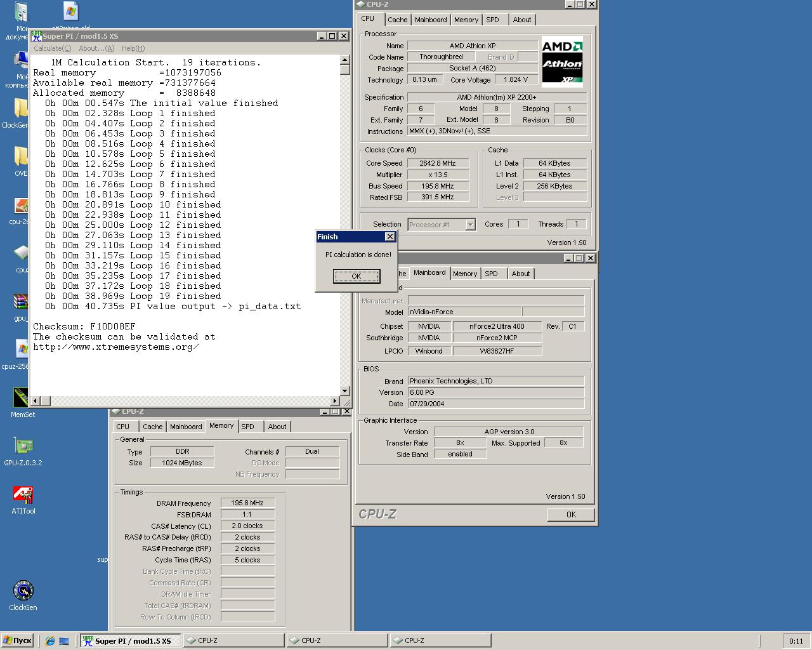The width and height of the screenshot is (812, 650).
Task: Open the cpuz-256 desktop shortcut
Action: point(21,349)
